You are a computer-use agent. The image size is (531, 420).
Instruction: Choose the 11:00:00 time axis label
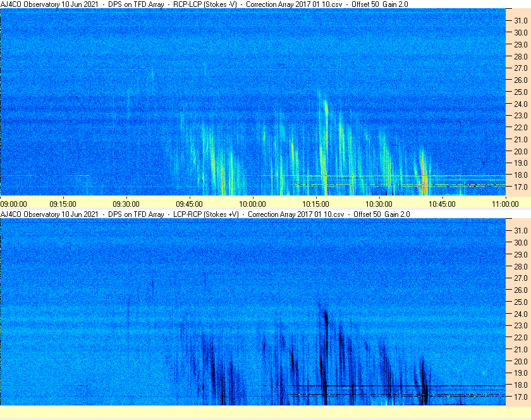[x=505, y=204]
